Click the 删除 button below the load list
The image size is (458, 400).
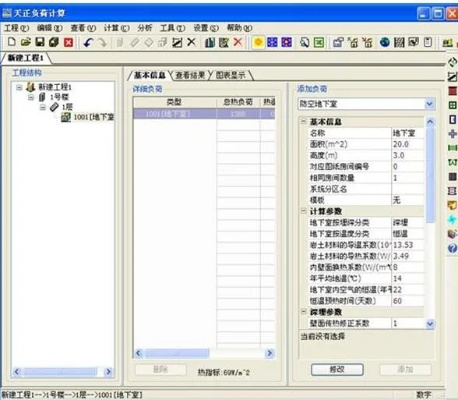[160, 369]
